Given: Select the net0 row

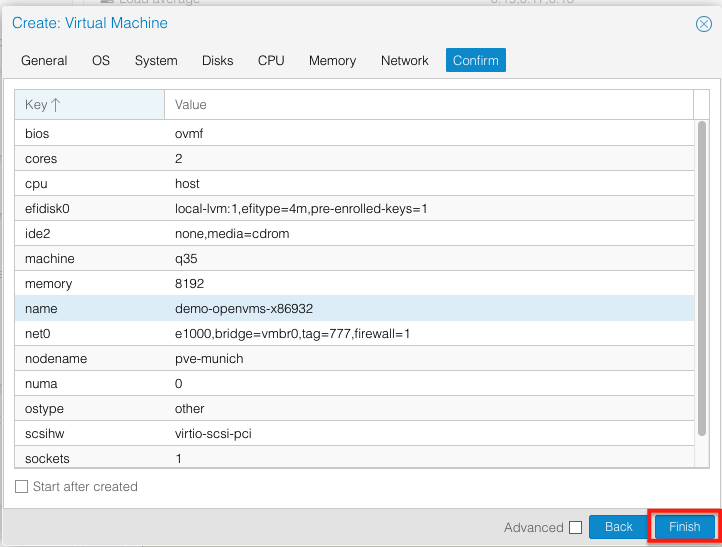Looking at the screenshot, I should (x=354, y=334).
